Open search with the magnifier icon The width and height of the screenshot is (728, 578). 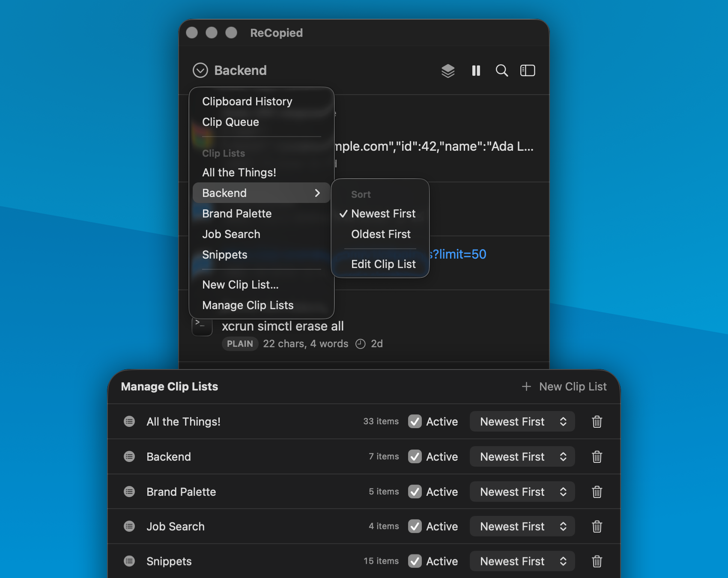501,71
